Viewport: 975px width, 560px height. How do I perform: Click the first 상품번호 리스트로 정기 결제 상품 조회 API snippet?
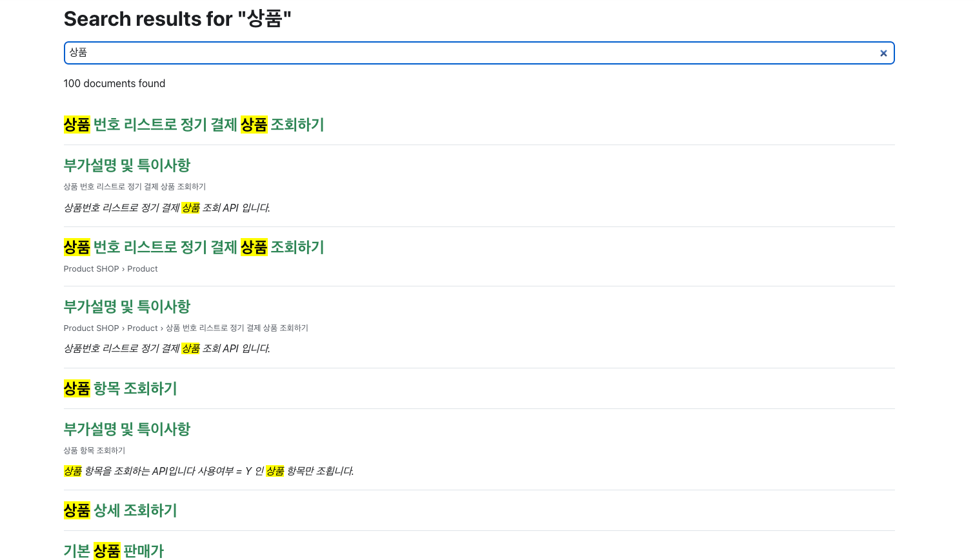click(x=167, y=208)
